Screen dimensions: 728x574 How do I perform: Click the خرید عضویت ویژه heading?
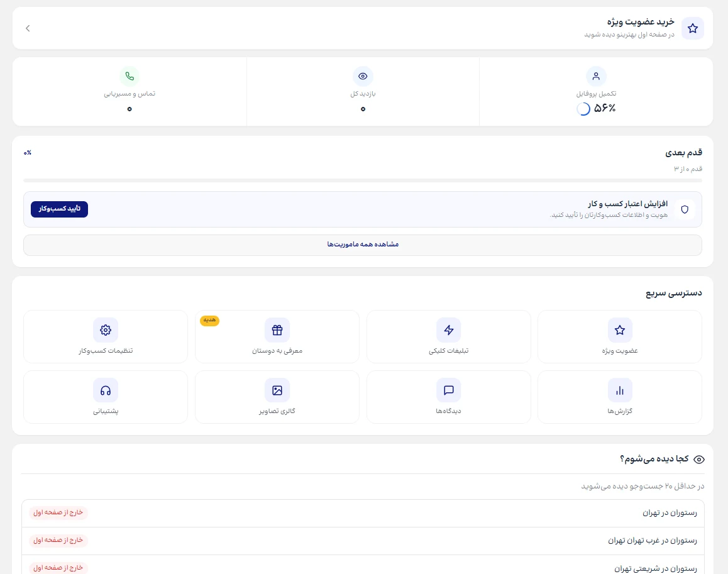pos(640,22)
